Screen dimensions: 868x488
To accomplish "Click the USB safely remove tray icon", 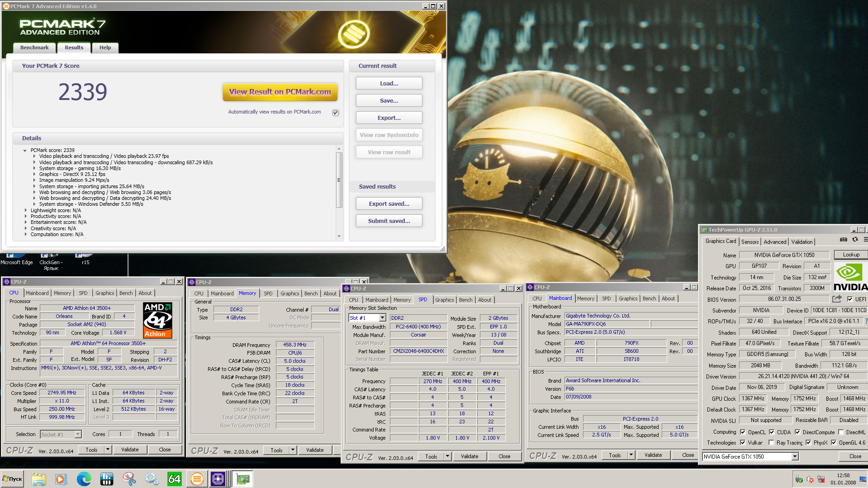I will coord(799,479).
